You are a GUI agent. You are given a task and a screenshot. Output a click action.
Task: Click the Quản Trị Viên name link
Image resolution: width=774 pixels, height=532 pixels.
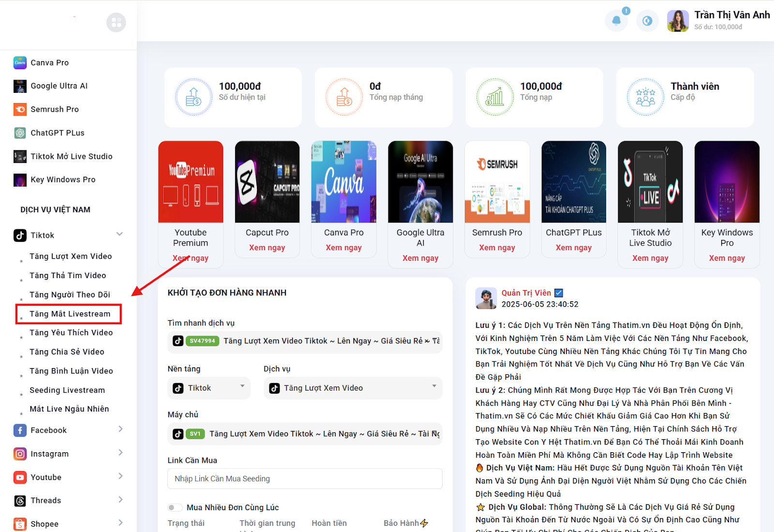(x=526, y=293)
